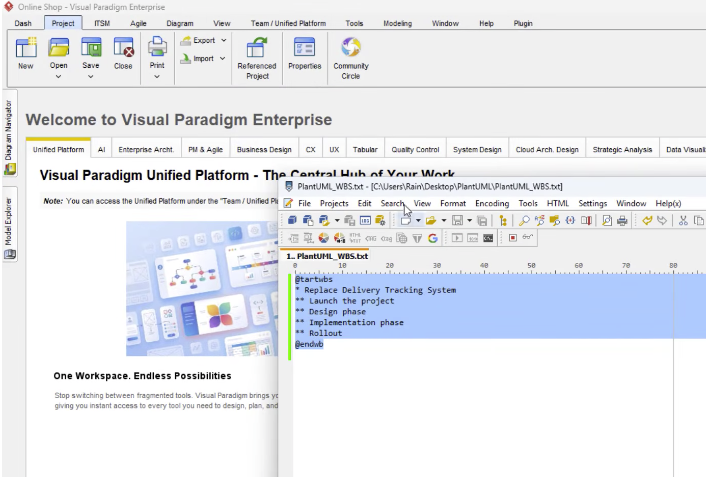The width and height of the screenshot is (706, 477).
Task: Expand the Save button's dropdown chevron
Action: click(x=91, y=77)
